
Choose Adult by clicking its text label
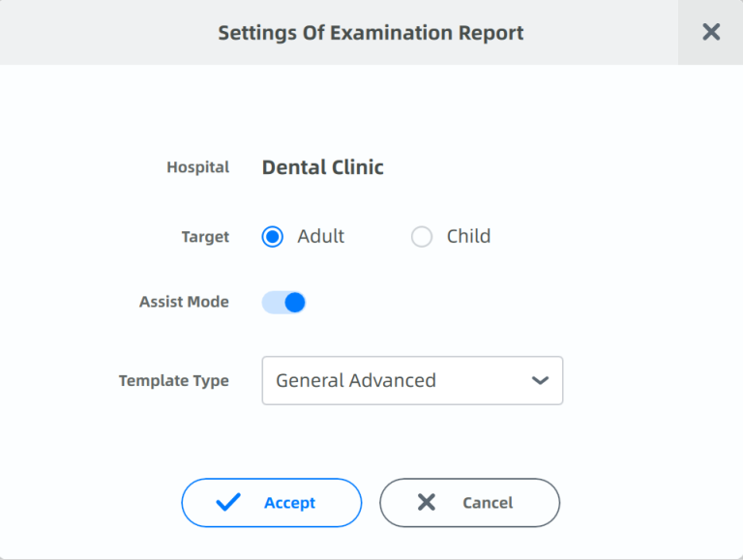(x=321, y=236)
